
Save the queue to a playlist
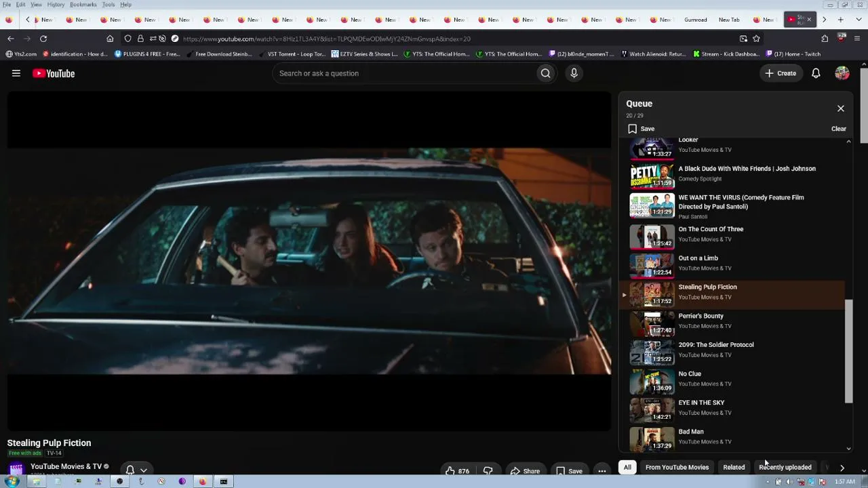(641, 129)
